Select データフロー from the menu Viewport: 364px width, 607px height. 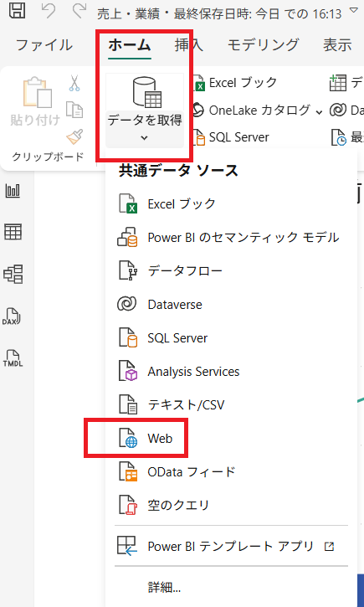(231, 271)
